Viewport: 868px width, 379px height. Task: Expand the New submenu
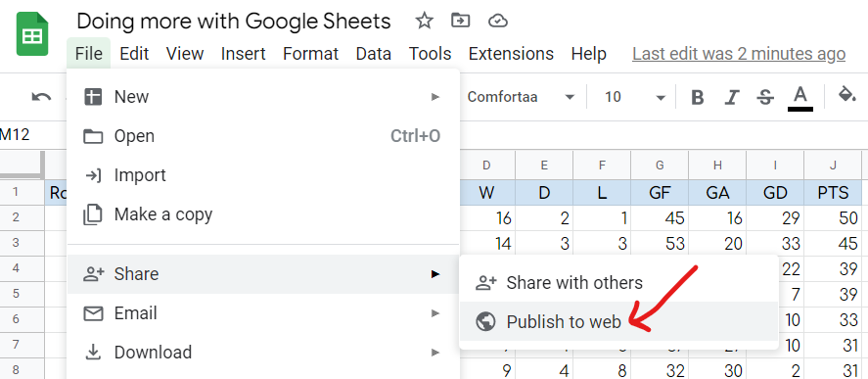[x=263, y=97]
